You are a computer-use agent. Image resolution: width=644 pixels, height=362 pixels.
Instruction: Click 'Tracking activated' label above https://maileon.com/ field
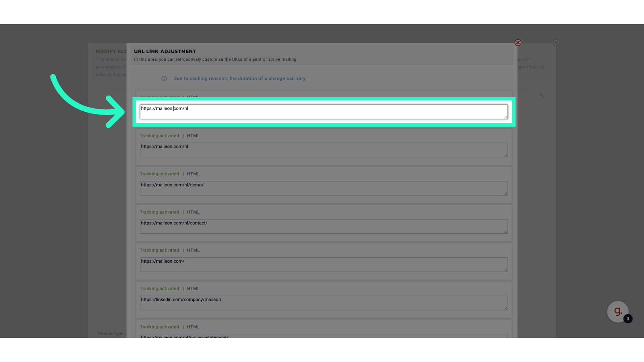tap(159, 250)
